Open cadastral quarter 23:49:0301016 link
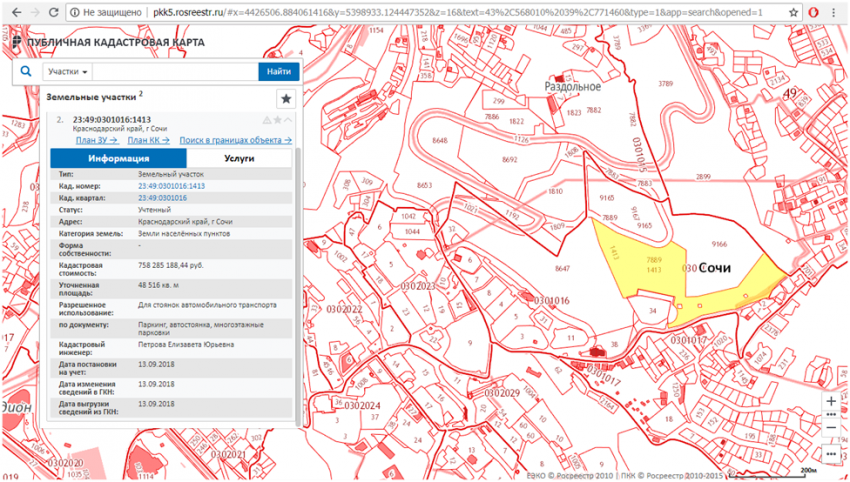850x482 pixels. (162, 198)
